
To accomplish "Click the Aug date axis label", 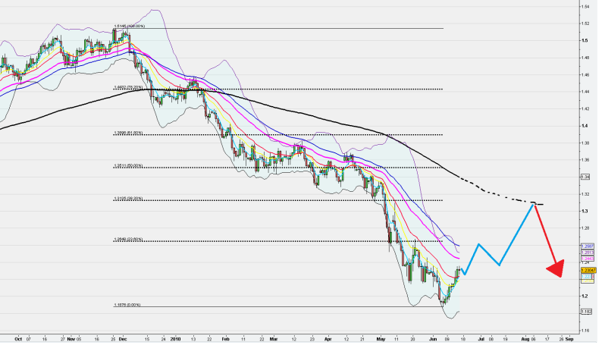I will click(525, 339).
